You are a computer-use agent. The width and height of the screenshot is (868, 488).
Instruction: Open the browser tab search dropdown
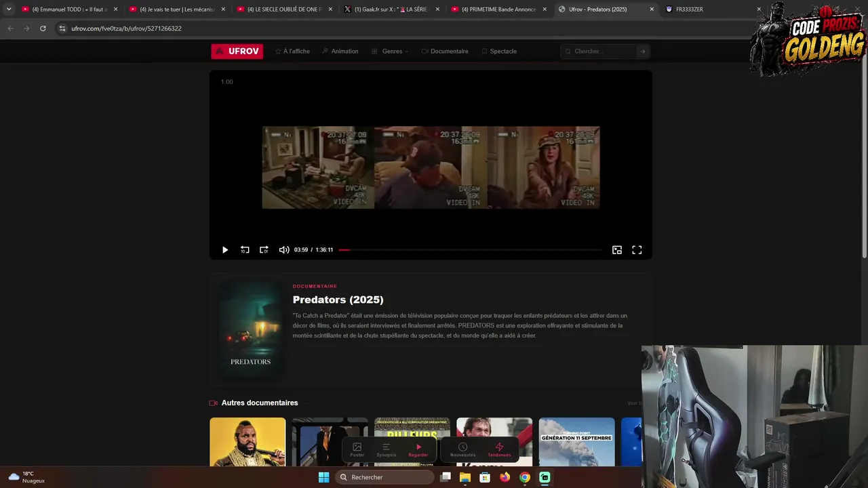(9, 9)
